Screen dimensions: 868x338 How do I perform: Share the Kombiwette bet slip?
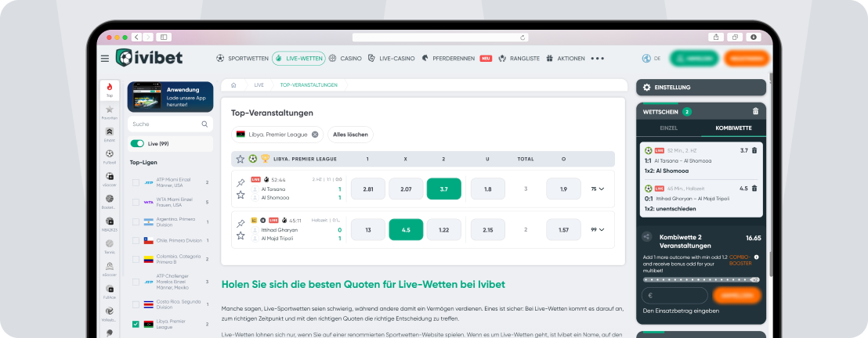(x=646, y=237)
